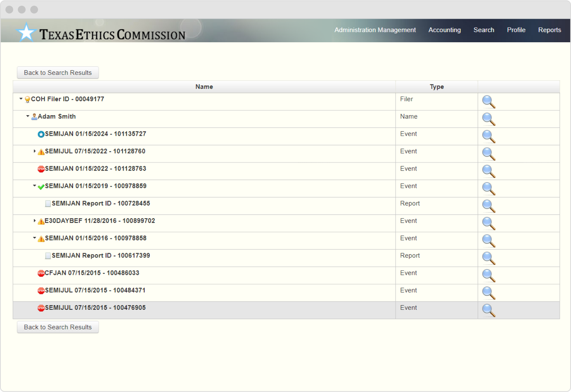This screenshot has height=392, width=571.
Task: Click the stop icon on SEMIJAN 01/15/2022
Action: point(40,169)
